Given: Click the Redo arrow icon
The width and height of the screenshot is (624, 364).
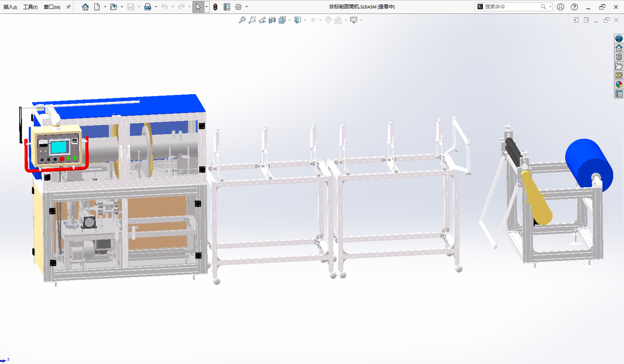Looking at the screenshot, I should [x=181, y=7].
